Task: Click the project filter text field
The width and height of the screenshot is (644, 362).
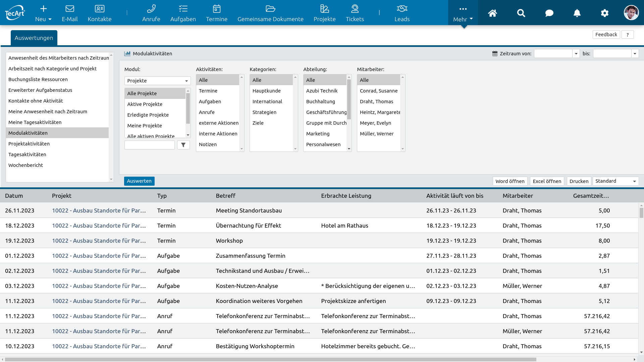Action: pos(150,145)
